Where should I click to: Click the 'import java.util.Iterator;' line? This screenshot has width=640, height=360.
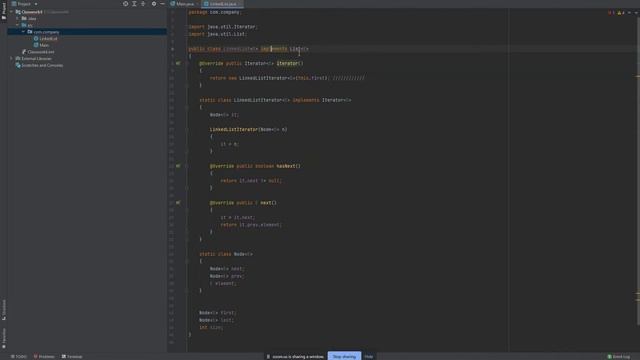click(223, 27)
